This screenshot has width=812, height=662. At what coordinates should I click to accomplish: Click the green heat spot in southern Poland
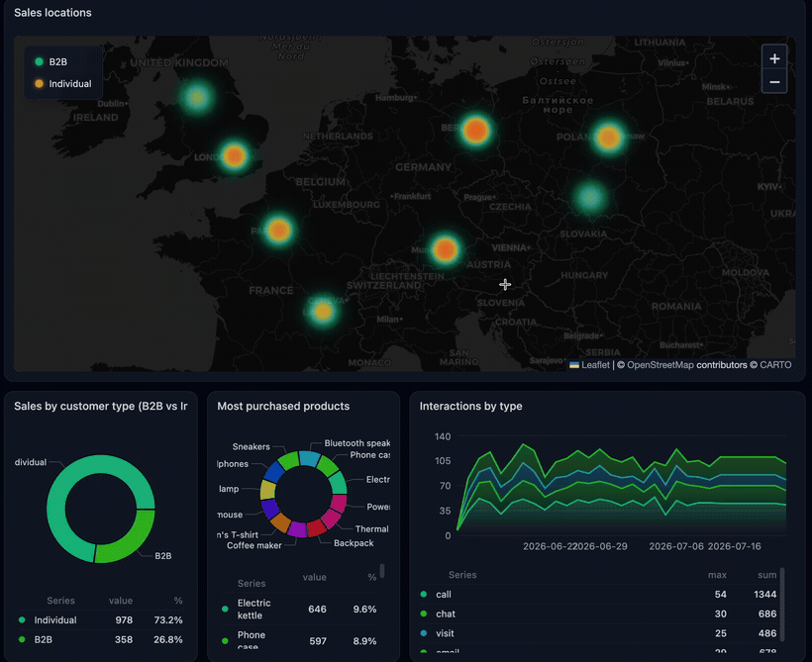point(589,197)
